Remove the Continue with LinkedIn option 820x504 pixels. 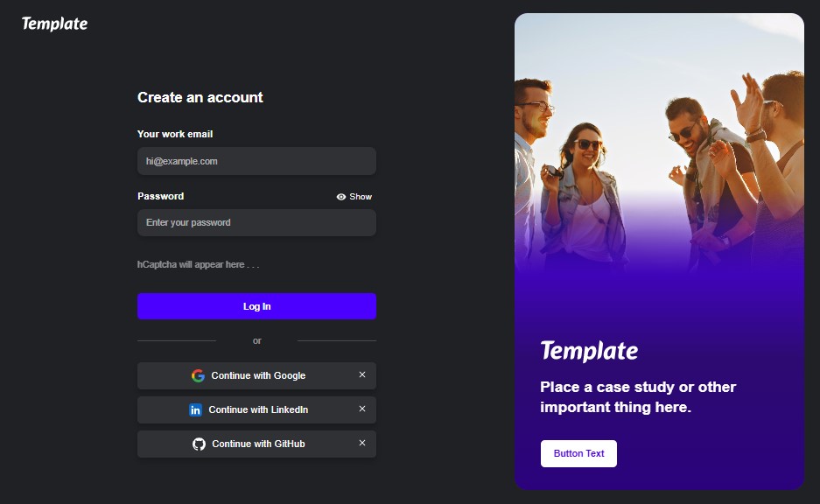coord(361,409)
